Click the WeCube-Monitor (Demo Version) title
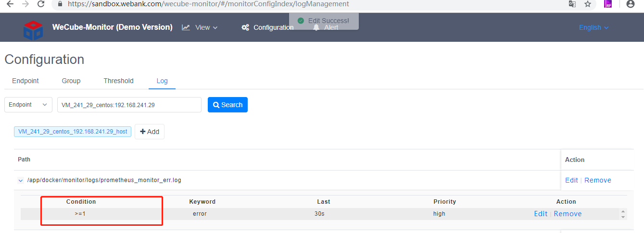This screenshot has width=644, height=233. point(112,27)
